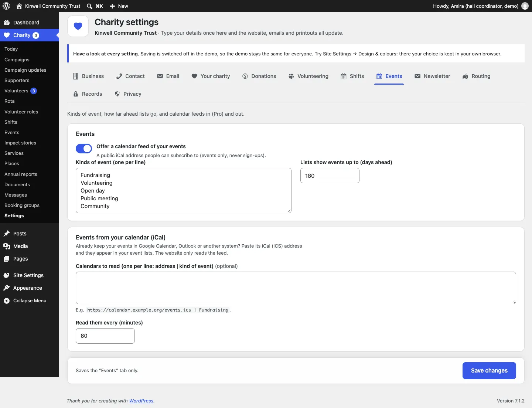Click the Records padlock icon
Viewport: 532px width, 408px height.
coord(76,94)
